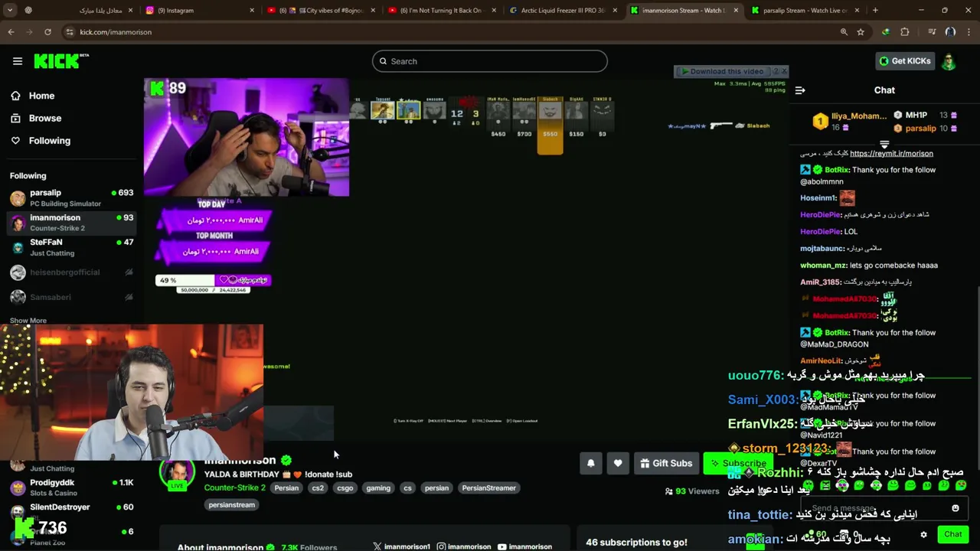This screenshot has width=980, height=551.
Task: Open Chrome extensions puzzle icon
Action: tap(905, 32)
